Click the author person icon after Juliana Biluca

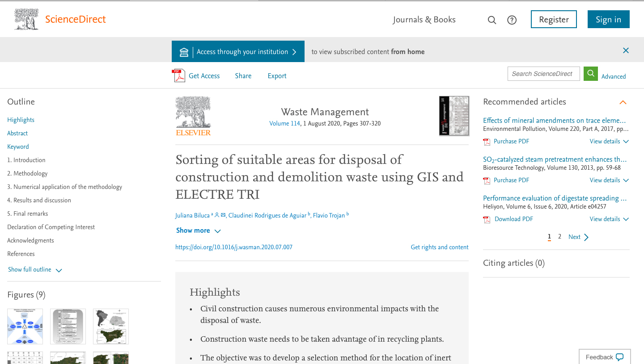click(217, 215)
